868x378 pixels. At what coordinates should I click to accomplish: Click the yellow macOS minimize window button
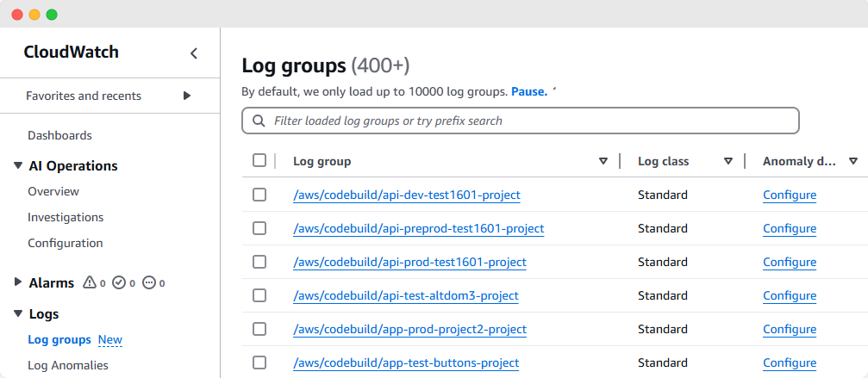click(34, 15)
